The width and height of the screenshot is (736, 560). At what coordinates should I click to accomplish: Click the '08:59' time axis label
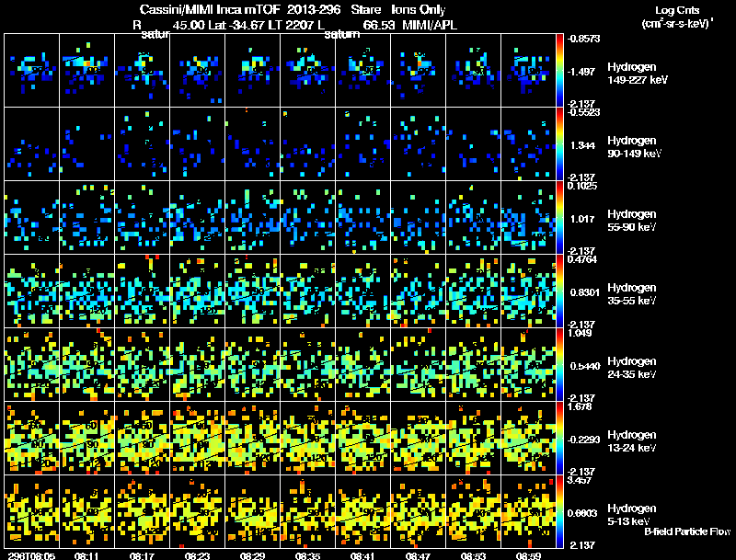coord(528,556)
